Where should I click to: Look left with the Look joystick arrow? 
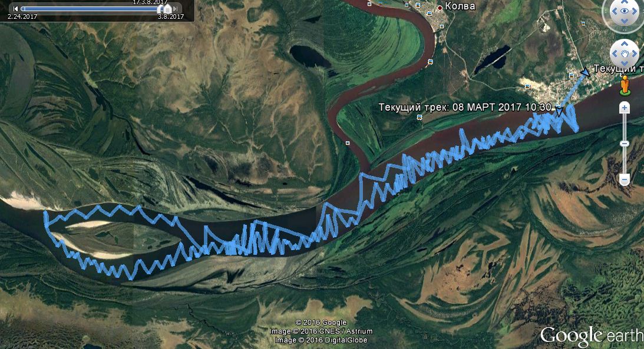click(615, 11)
